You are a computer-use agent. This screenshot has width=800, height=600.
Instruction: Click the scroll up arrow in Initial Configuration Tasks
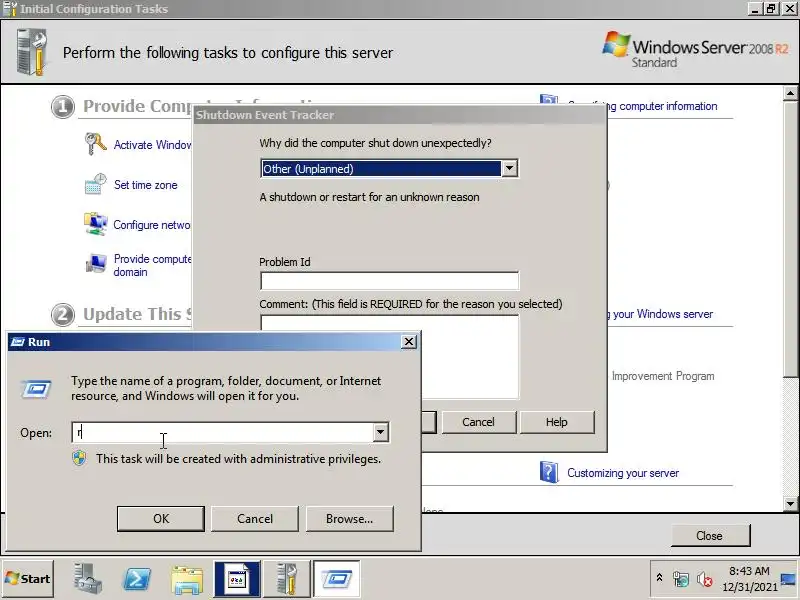pos(790,93)
